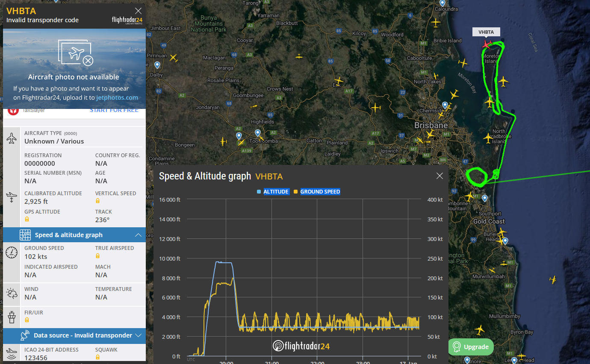The width and height of the screenshot is (590, 364).
Task: Click the control tower icon beside FIR/UIR
Action: click(12, 317)
